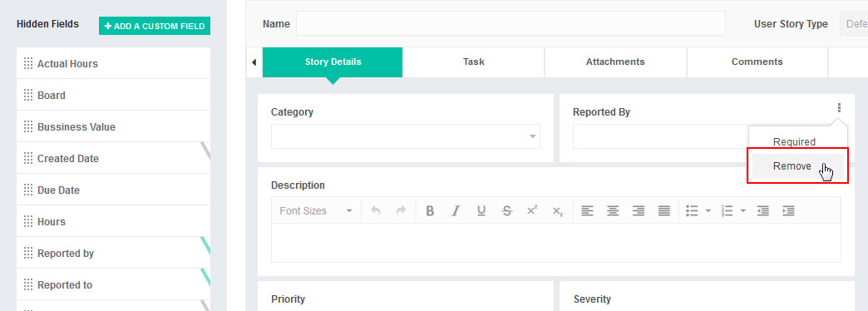Select Board hidden field
The width and height of the screenshot is (868, 311).
(113, 95)
